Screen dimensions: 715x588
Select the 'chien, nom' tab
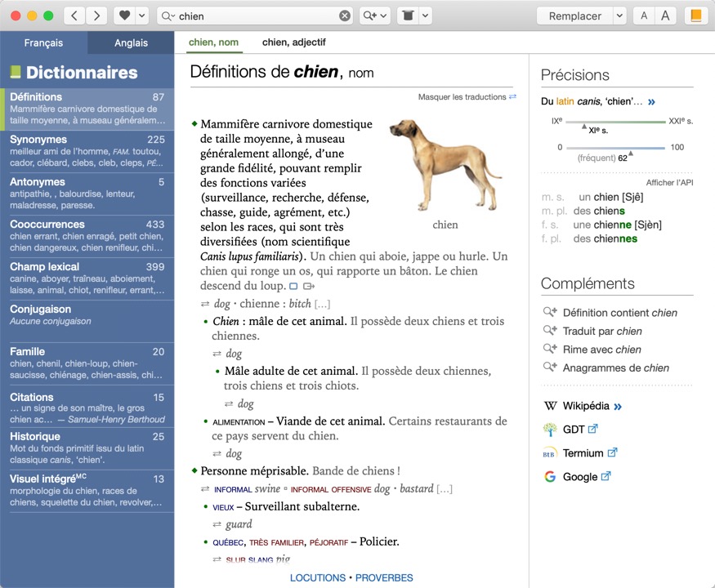[213, 42]
